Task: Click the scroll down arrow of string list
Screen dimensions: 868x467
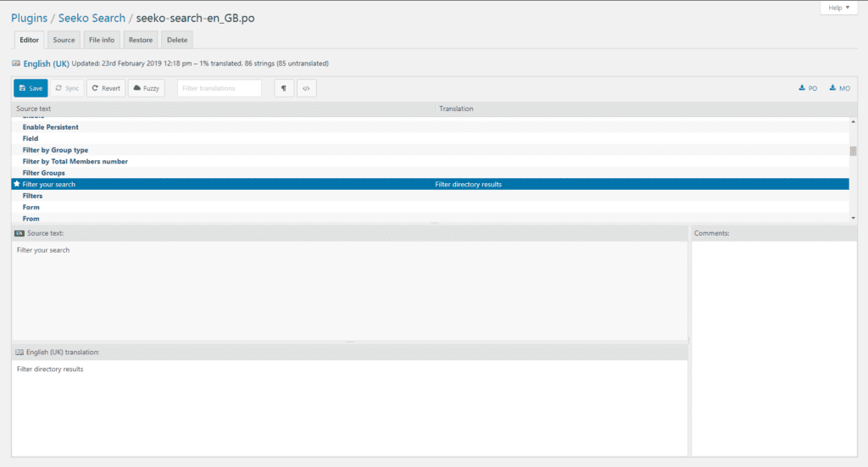Action: tap(853, 218)
